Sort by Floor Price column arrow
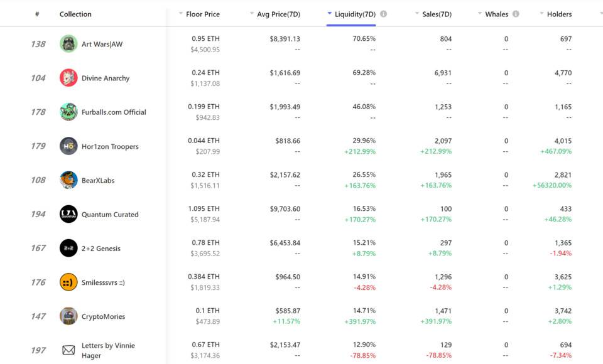This screenshot has height=364, width=603. [x=181, y=13]
